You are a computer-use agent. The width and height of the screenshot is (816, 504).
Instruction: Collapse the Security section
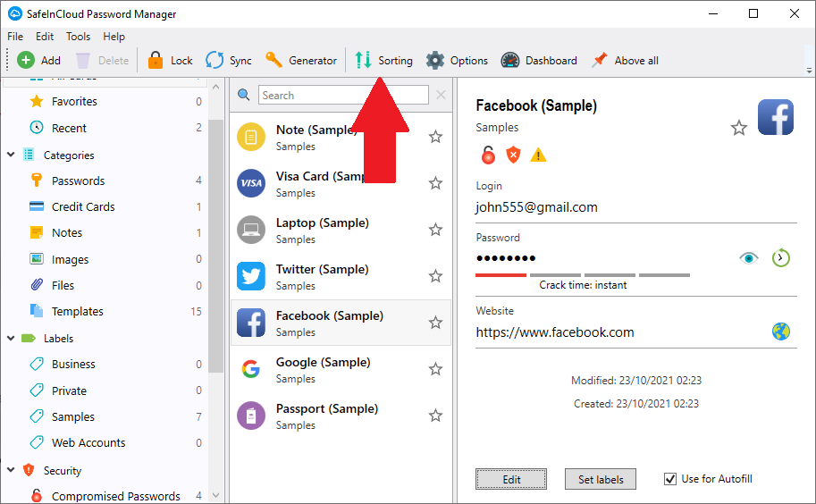click(x=11, y=470)
